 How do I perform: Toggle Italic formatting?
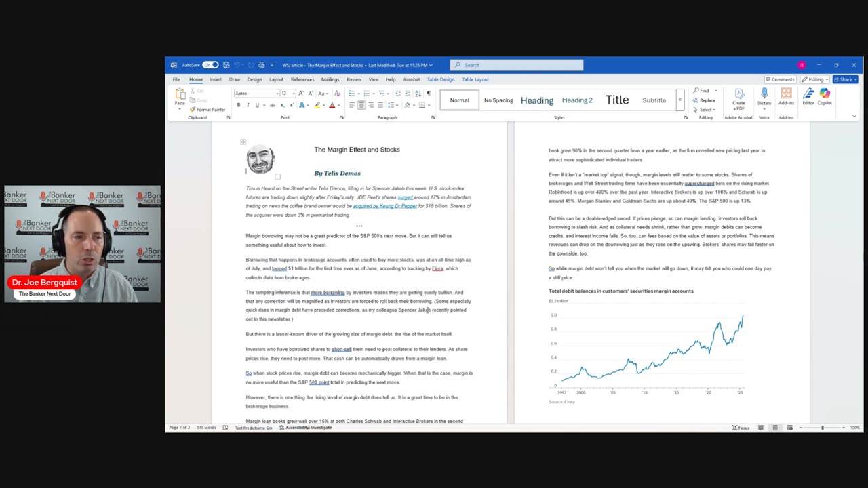click(x=248, y=105)
